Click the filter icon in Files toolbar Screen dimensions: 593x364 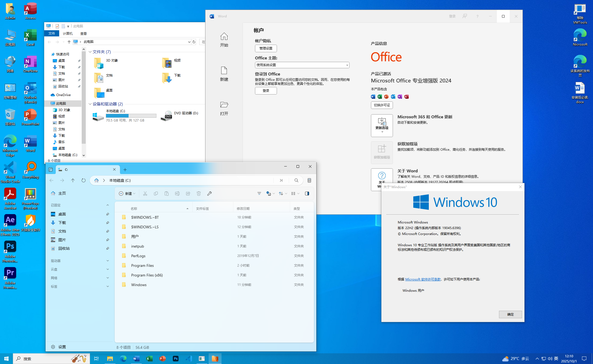coord(259,194)
